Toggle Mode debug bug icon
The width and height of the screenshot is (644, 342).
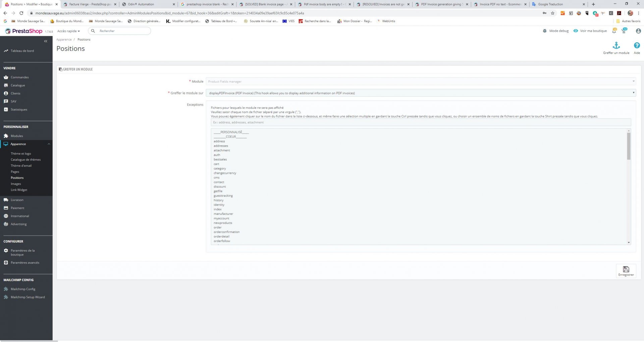545,31
